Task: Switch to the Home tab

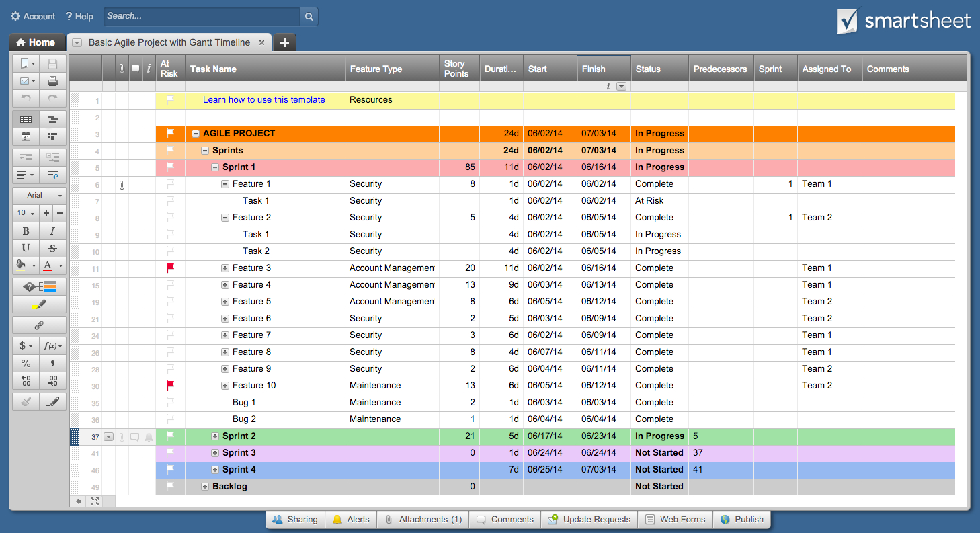Action: click(x=37, y=42)
